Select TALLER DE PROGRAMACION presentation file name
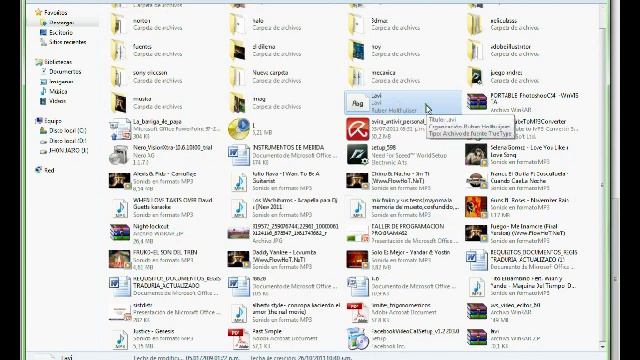640x360 pixels. pos(407,230)
